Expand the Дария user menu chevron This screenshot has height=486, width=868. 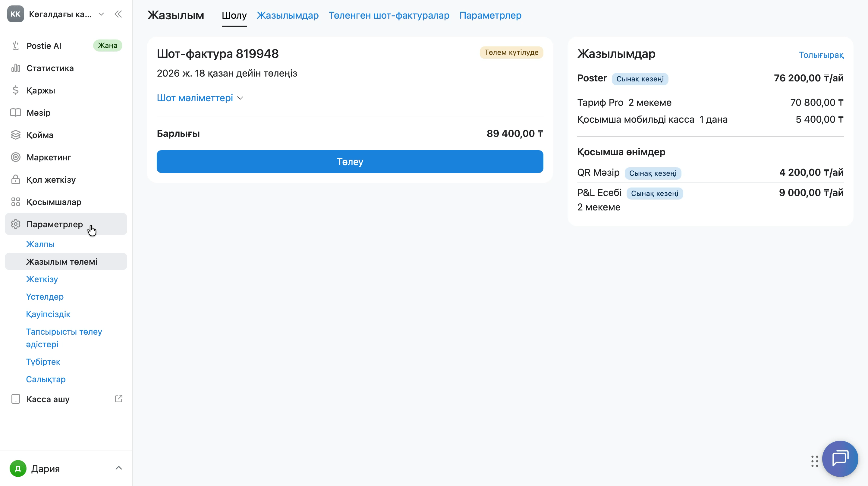click(119, 468)
